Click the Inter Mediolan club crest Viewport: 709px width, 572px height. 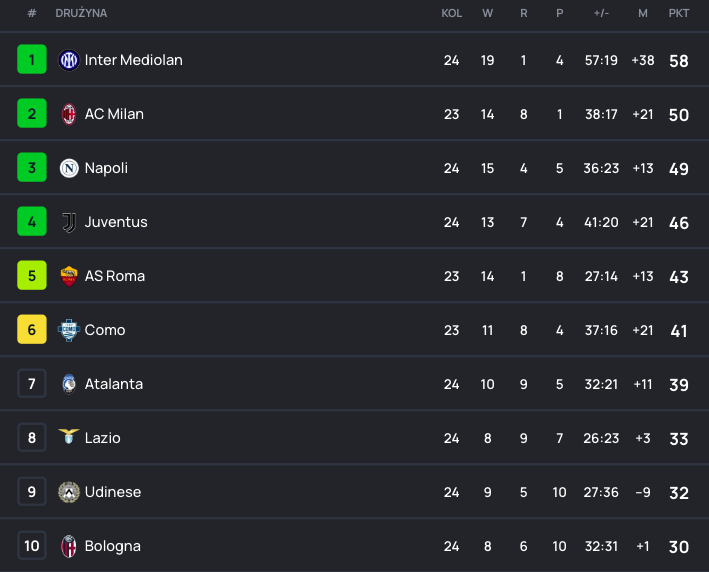click(x=69, y=60)
